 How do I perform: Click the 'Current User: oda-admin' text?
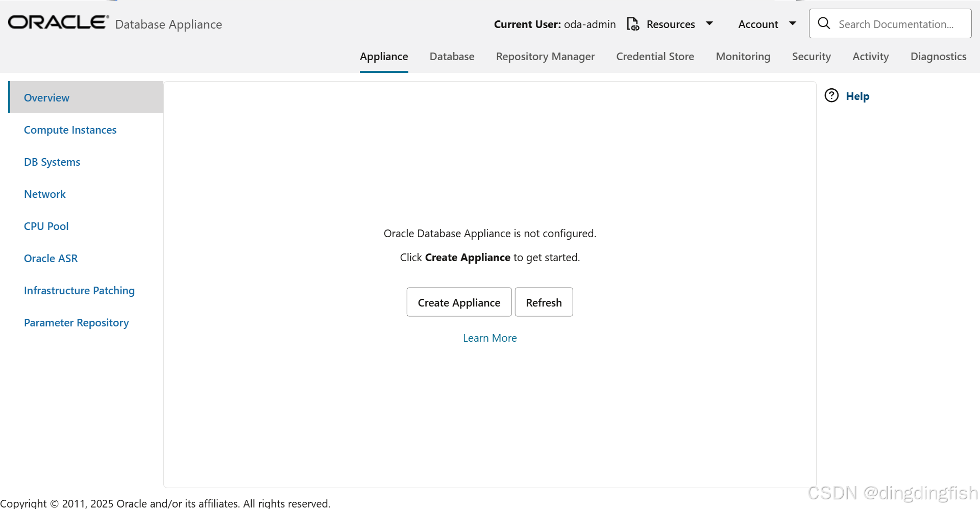pyautogui.click(x=555, y=24)
